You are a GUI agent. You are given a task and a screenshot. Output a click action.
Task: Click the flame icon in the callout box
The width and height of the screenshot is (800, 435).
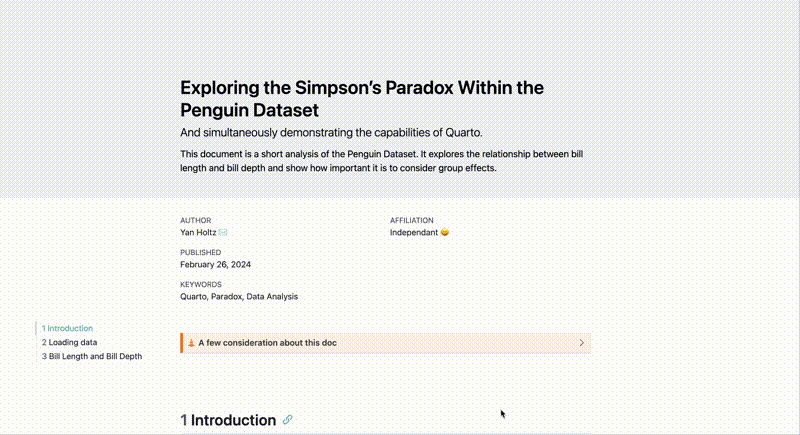click(x=191, y=343)
